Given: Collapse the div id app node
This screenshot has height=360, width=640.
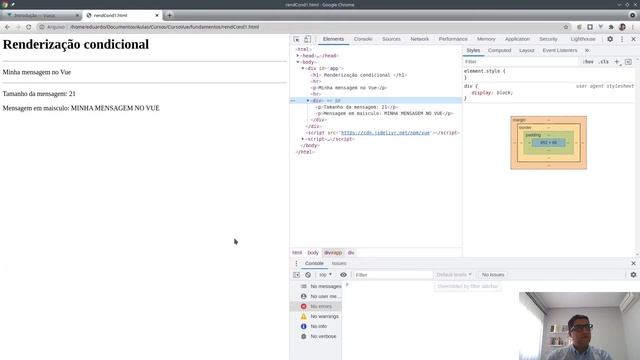Looking at the screenshot, I should pyautogui.click(x=303, y=69).
